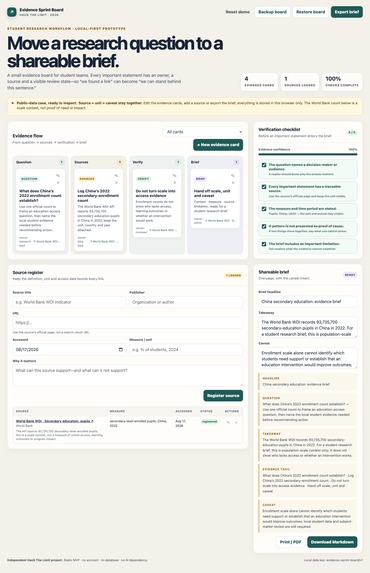Focus the Publisher input field
Viewport: 370px width, 573px height.
coord(186,302)
